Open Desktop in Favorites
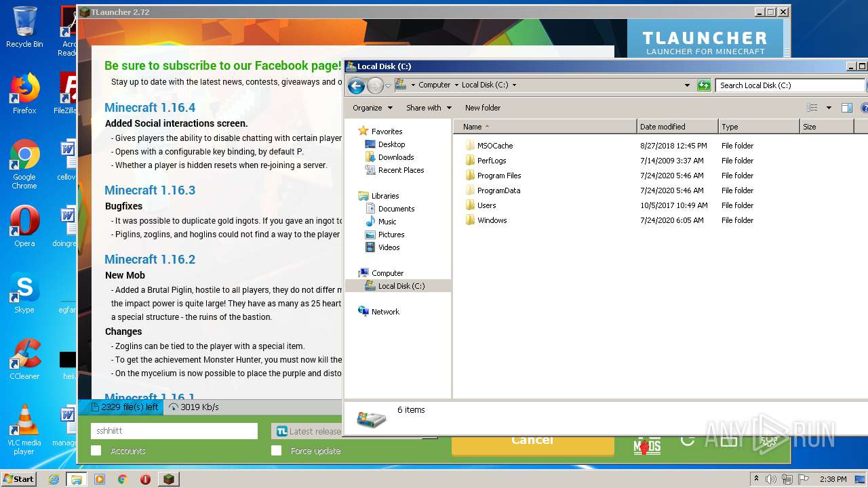The width and height of the screenshot is (868, 488). (x=391, y=144)
